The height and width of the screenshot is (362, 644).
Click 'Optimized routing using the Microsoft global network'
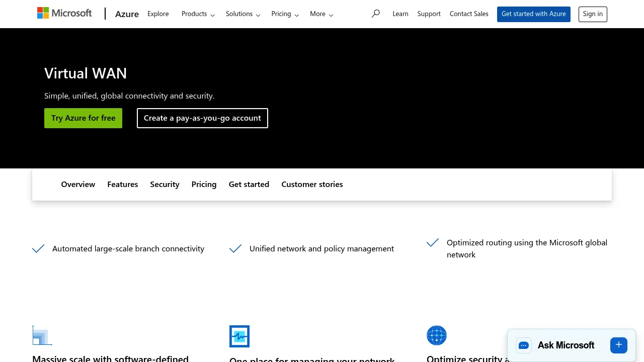[x=527, y=248]
